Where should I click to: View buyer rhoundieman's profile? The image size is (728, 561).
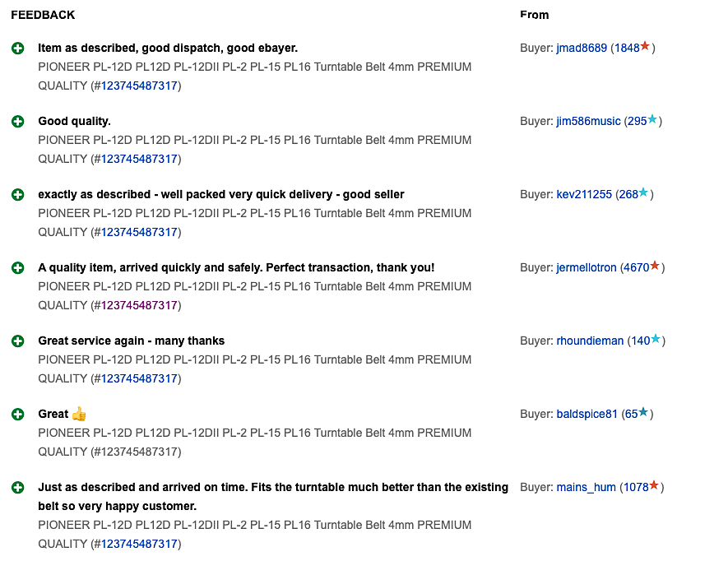pos(590,341)
